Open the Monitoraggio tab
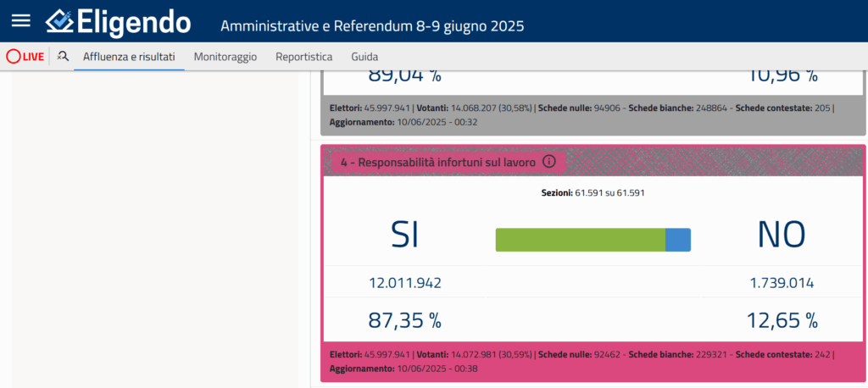Image resolution: width=868 pixels, height=388 pixels. tap(225, 57)
